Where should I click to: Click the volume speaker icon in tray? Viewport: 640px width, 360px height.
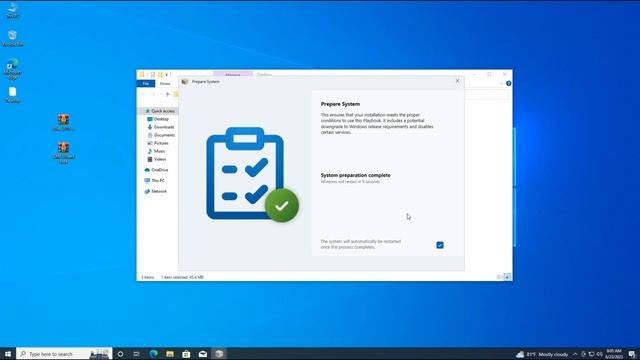[x=599, y=354]
